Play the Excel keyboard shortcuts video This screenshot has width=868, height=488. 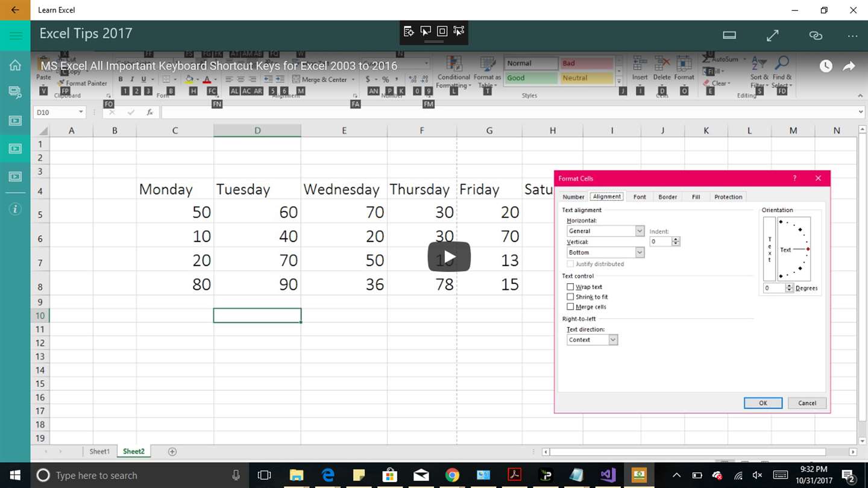(449, 257)
